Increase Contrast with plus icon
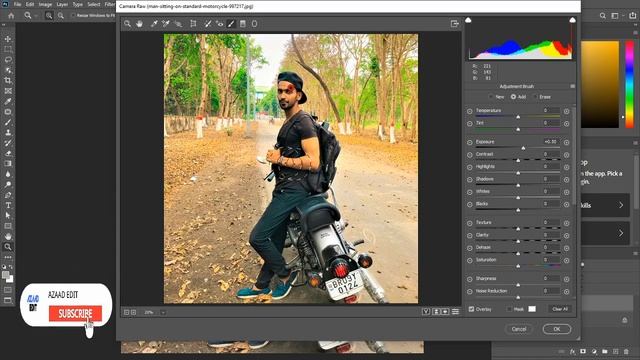This screenshot has height=360, width=640. coord(567,155)
